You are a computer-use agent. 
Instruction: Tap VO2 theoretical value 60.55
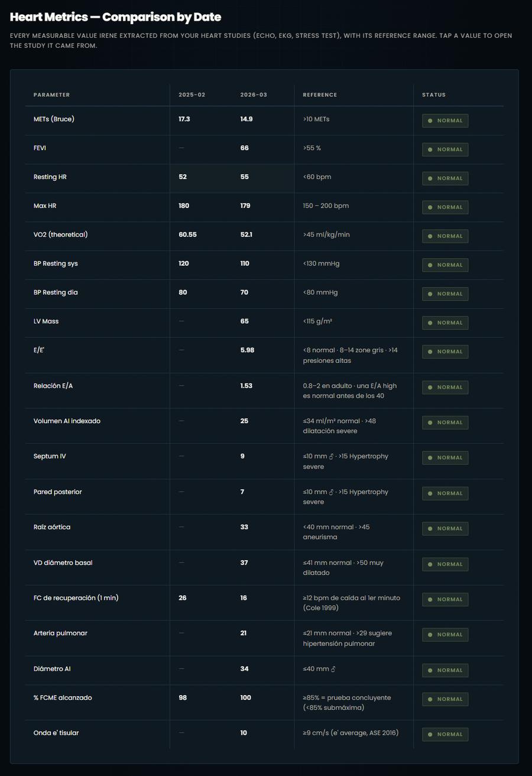187,235
